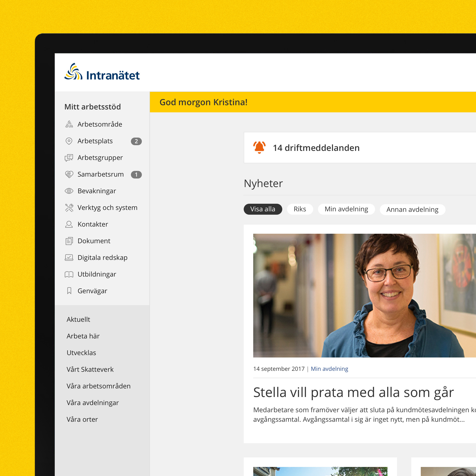Choose the Annan avdelning filter
The height and width of the screenshot is (476, 476).
412,210
